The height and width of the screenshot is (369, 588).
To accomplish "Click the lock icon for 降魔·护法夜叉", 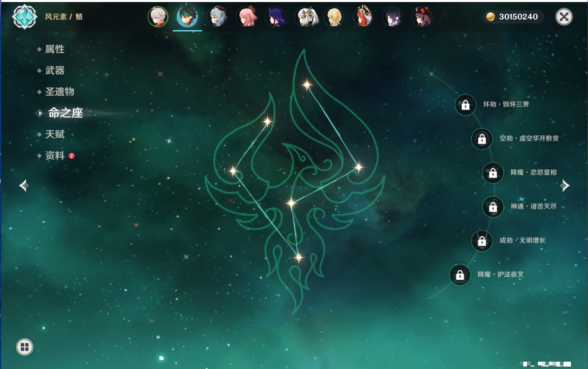I will coord(460,275).
